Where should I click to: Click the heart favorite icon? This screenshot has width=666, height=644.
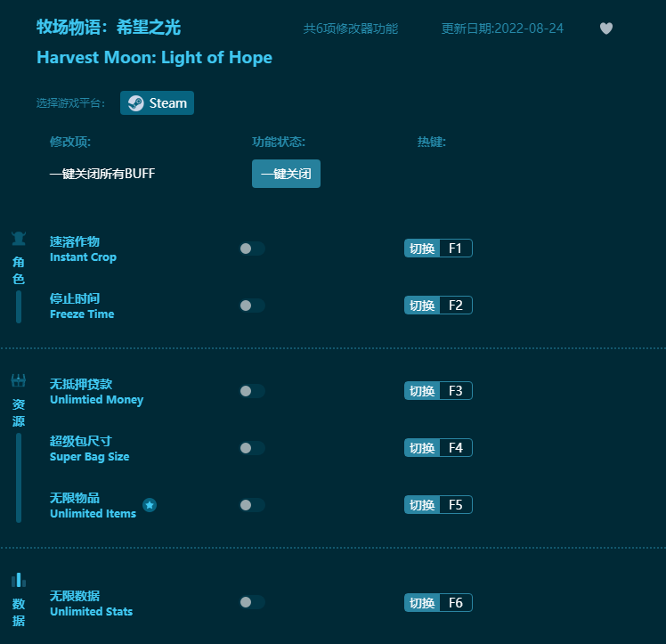pyautogui.click(x=606, y=29)
